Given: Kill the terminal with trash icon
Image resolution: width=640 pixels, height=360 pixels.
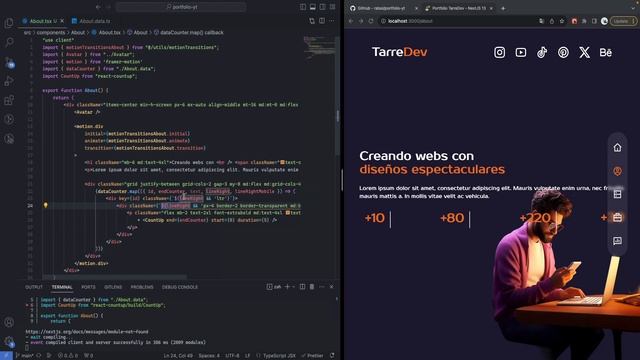Looking at the screenshot, I should click(312, 287).
